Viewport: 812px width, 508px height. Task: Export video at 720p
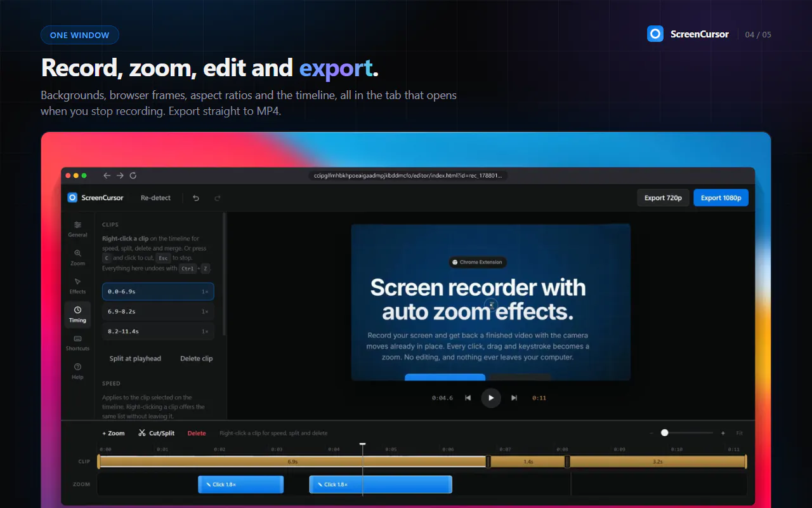click(x=663, y=197)
